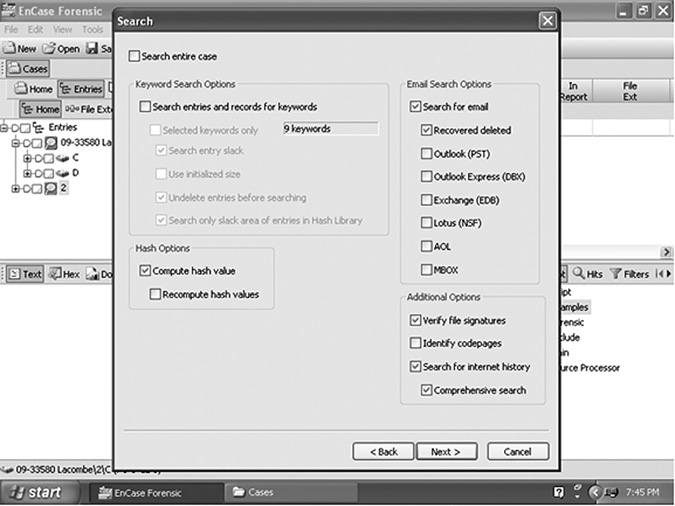Uncheck Comprehensive search option
675x506 pixels.
pyautogui.click(x=426, y=390)
